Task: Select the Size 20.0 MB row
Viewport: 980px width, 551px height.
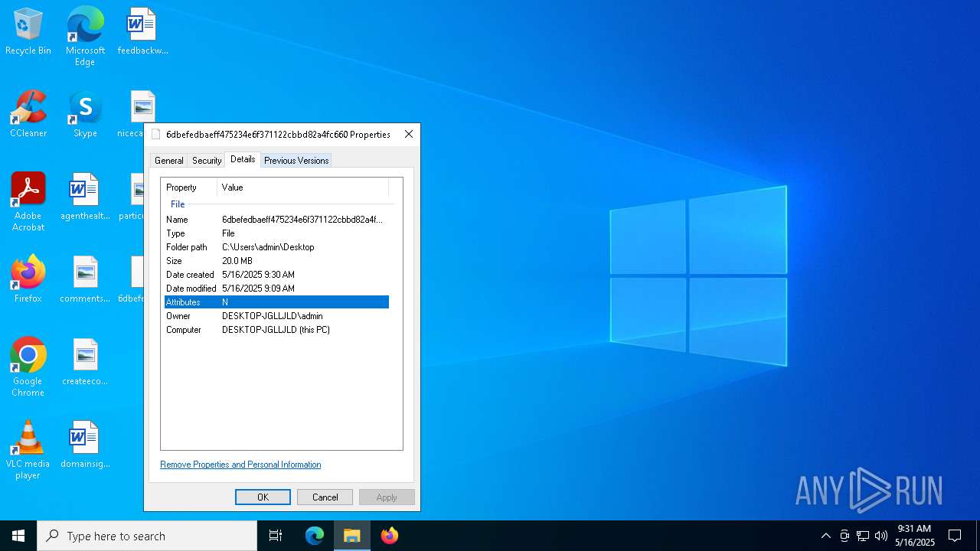Action: tap(276, 261)
